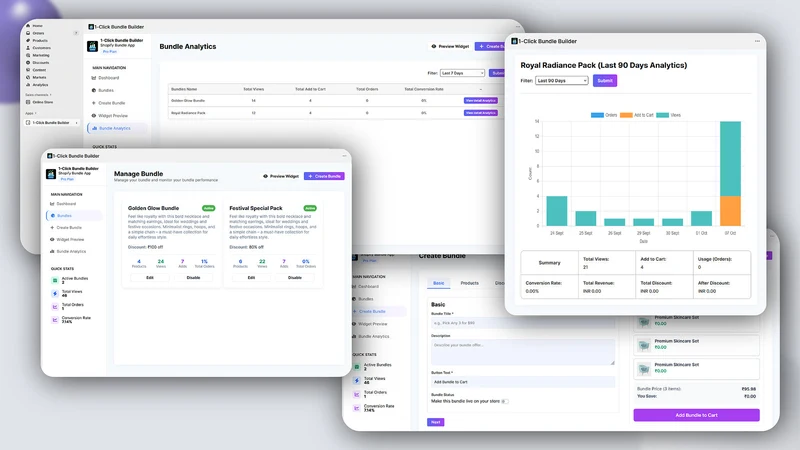The width and height of the screenshot is (800, 450).
Task: Open Orders in Shopify admin sidebar
Action: pos(36,33)
